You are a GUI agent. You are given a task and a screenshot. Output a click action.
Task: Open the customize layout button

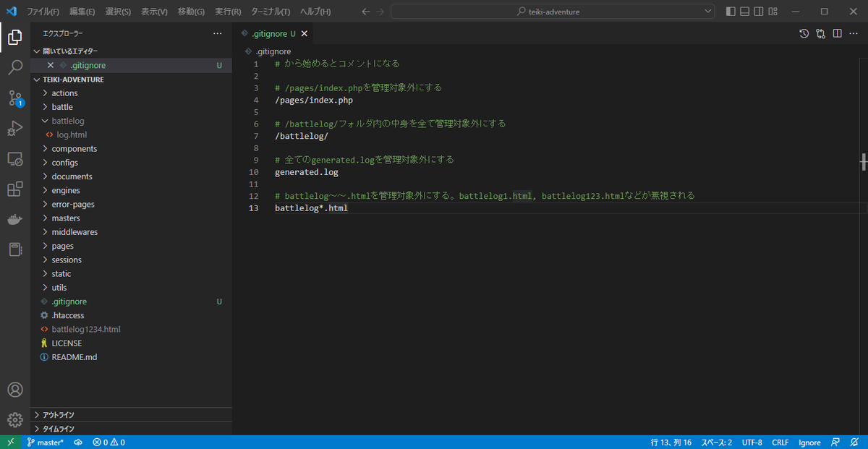tap(773, 12)
